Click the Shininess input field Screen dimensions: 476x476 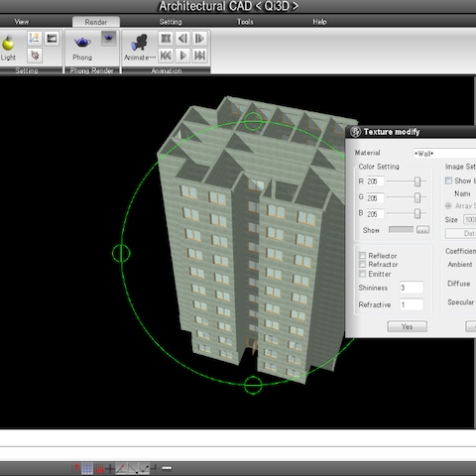click(x=412, y=288)
